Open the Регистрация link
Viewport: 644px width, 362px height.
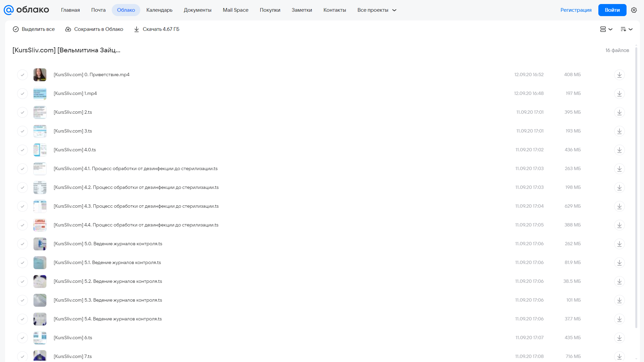[x=576, y=10]
